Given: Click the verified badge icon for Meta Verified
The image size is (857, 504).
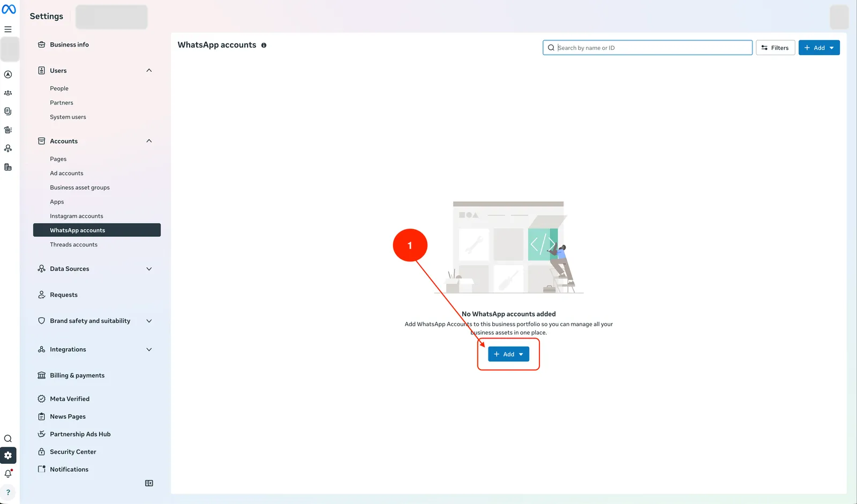Looking at the screenshot, I should [x=41, y=399].
